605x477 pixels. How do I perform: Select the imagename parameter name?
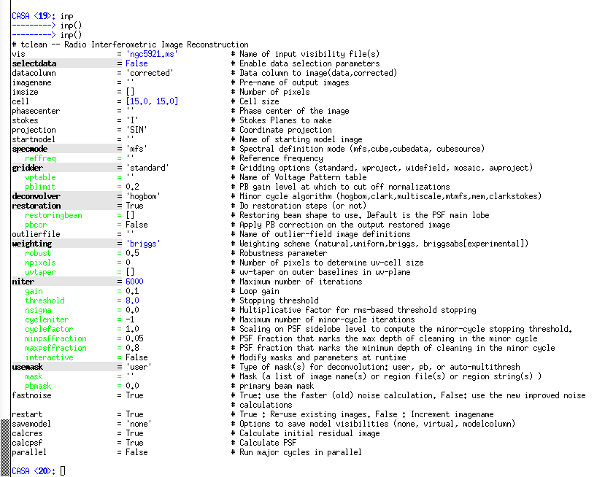31,83
